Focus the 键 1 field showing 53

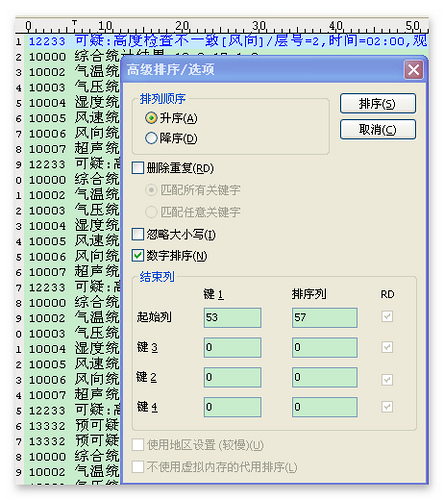(x=232, y=318)
